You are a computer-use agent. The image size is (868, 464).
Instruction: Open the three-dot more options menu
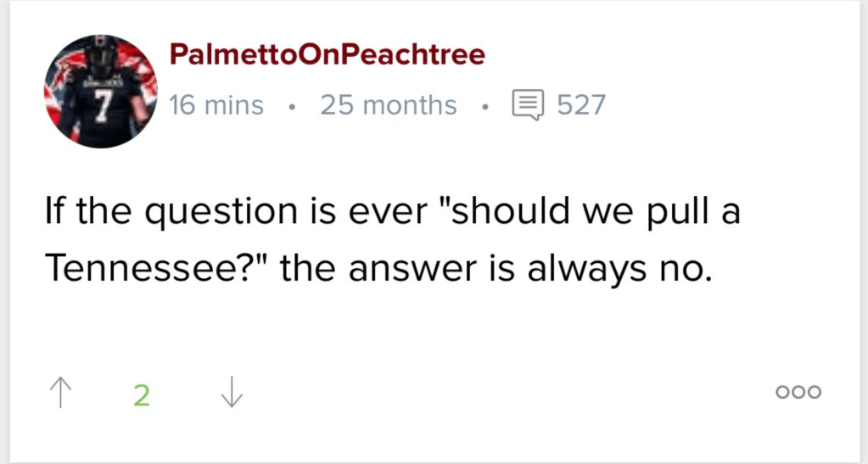pyautogui.click(x=798, y=393)
